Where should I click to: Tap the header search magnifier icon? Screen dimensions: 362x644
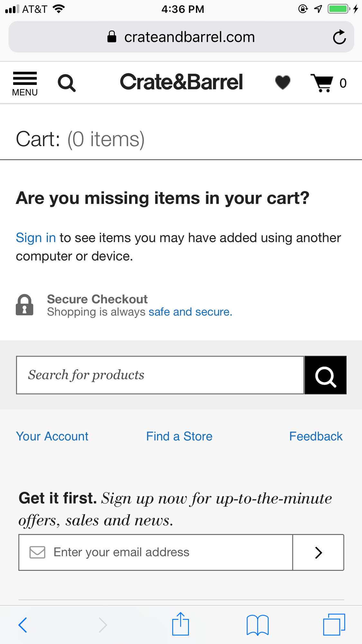coord(67,83)
